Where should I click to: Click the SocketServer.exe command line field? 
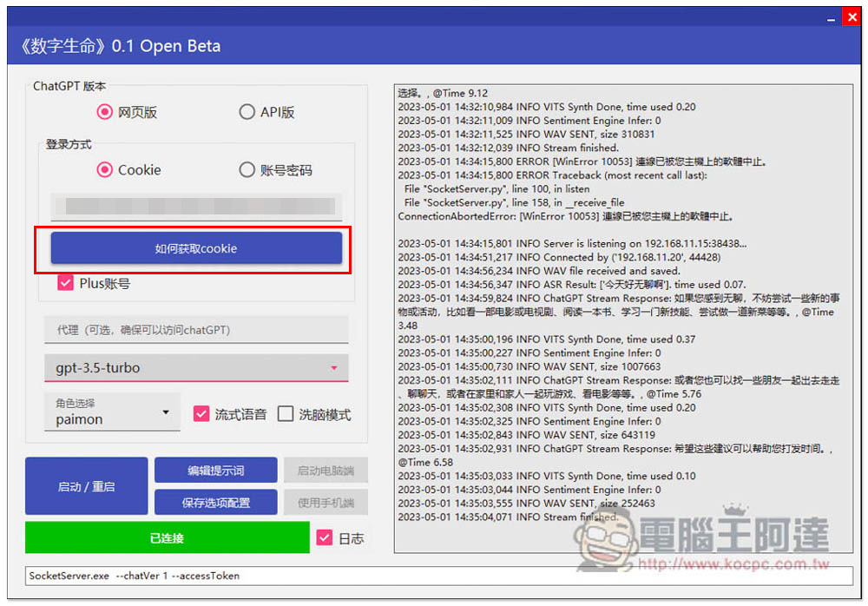438,576
